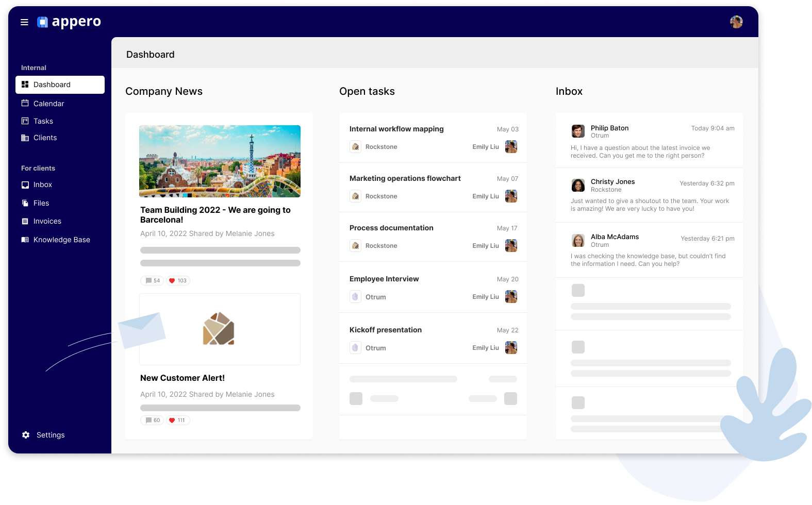
Task: Click the Files sidebar icon
Action: click(25, 203)
